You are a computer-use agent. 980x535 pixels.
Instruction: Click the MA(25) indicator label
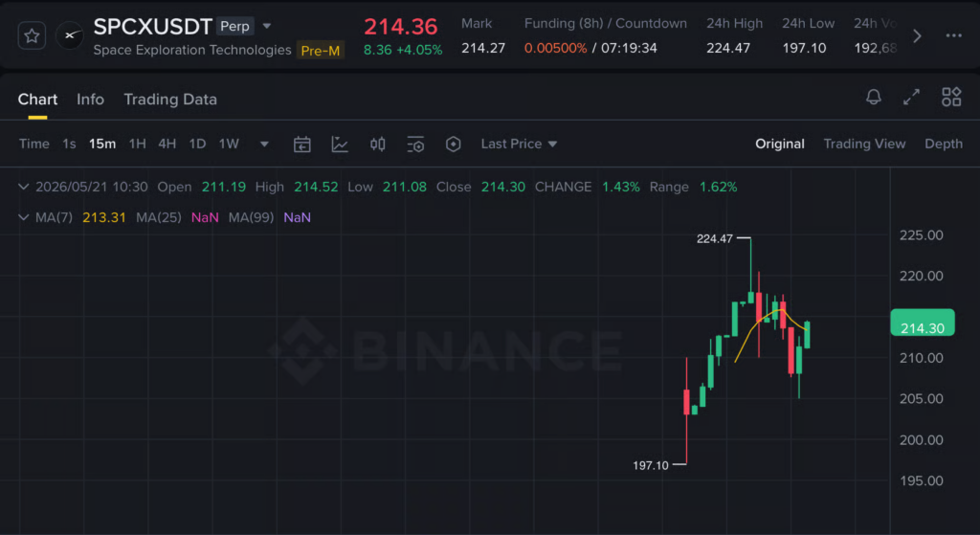[x=159, y=217]
